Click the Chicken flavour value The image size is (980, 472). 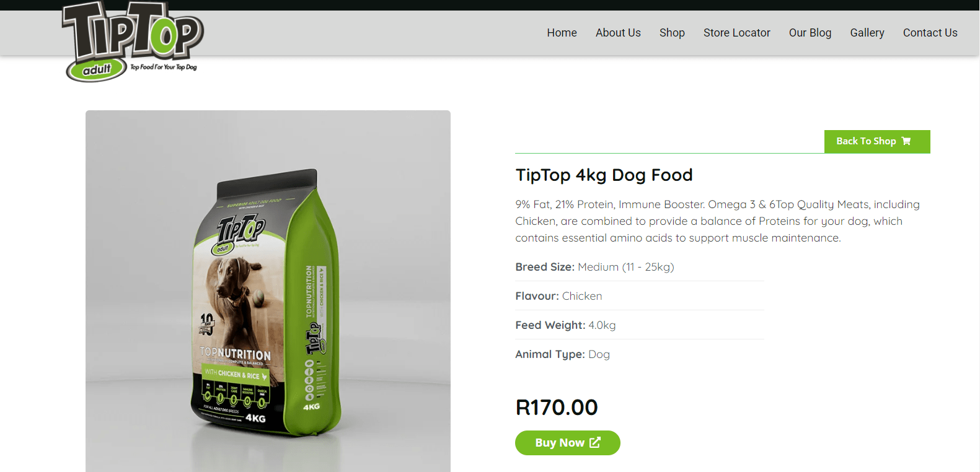point(582,296)
